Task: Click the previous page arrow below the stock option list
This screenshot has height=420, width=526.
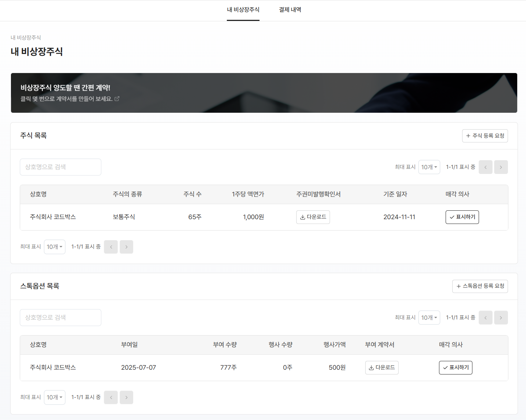Action: click(x=111, y=397)
